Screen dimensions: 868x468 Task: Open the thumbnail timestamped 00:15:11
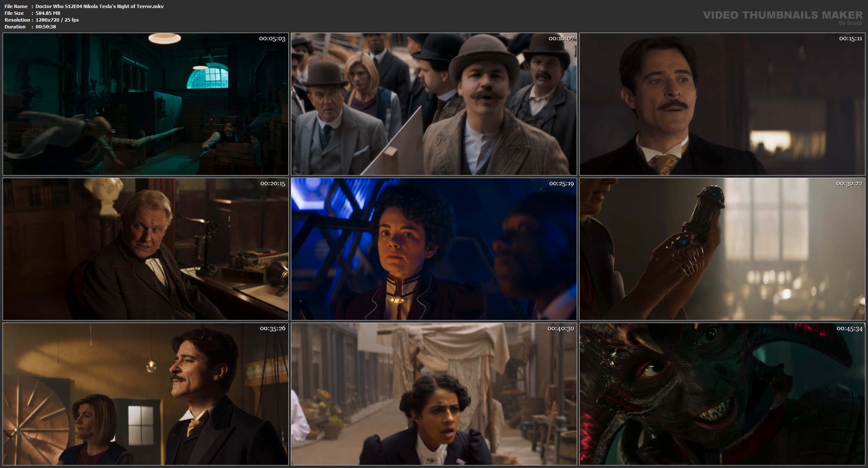click(722, 104)
